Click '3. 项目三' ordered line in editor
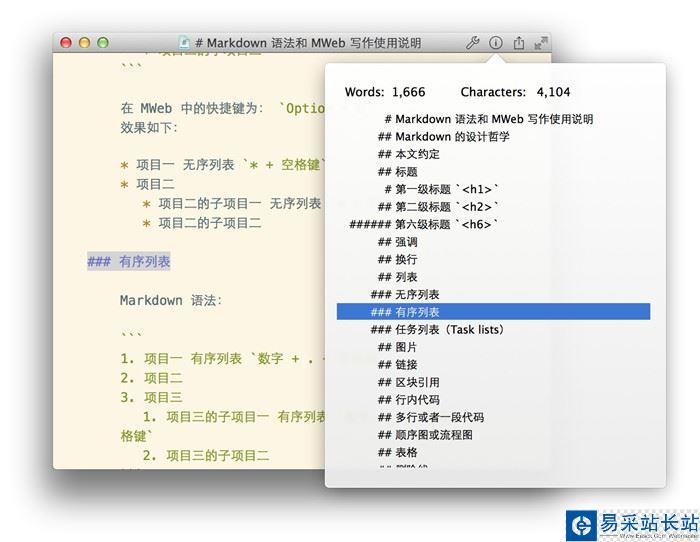 pyautogui.click(x=151, y=397)
